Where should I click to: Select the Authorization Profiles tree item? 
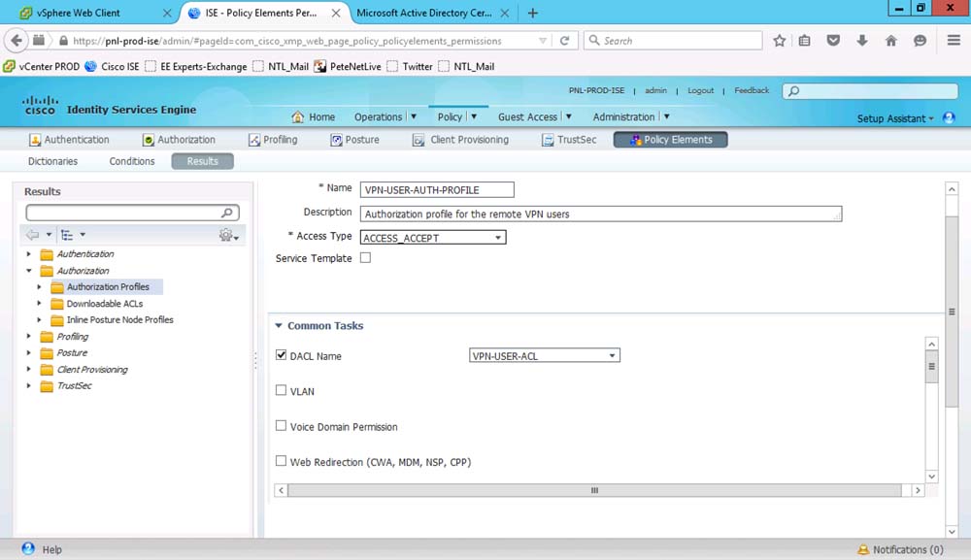tap(108, 287)
